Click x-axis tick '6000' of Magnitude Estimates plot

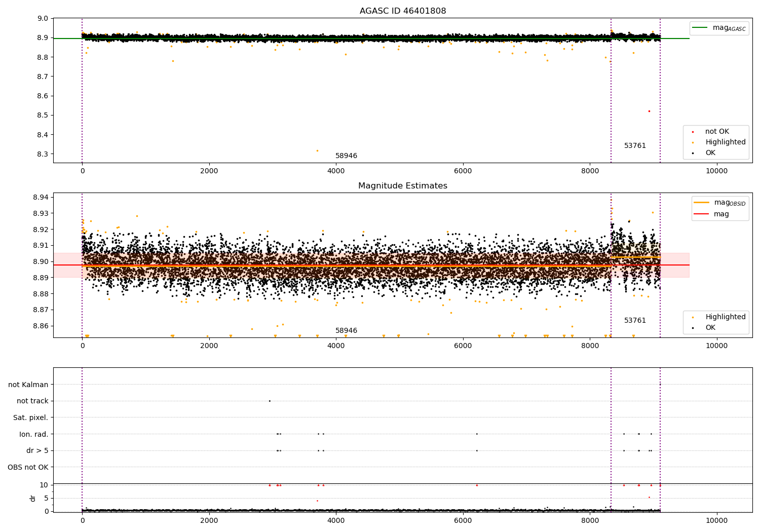[x=463, y=346]
